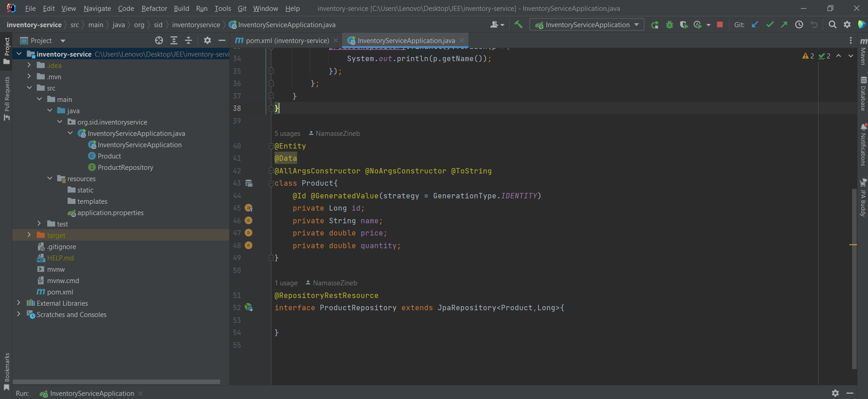Click the Rerun InventoryServiceApplication icon
The height and width of the screenshot is (399, 868).
coord(655,25)
